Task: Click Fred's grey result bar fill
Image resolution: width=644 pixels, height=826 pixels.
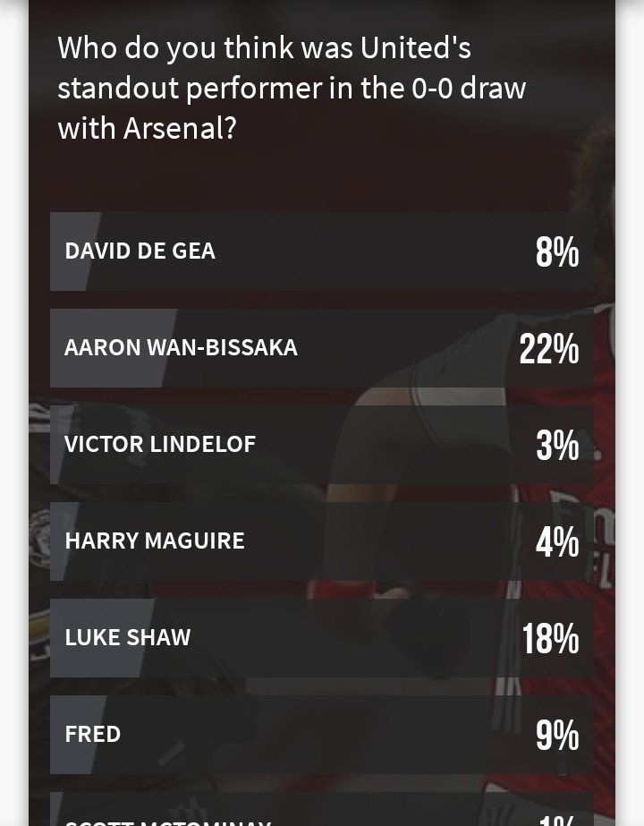Action: 78,735
